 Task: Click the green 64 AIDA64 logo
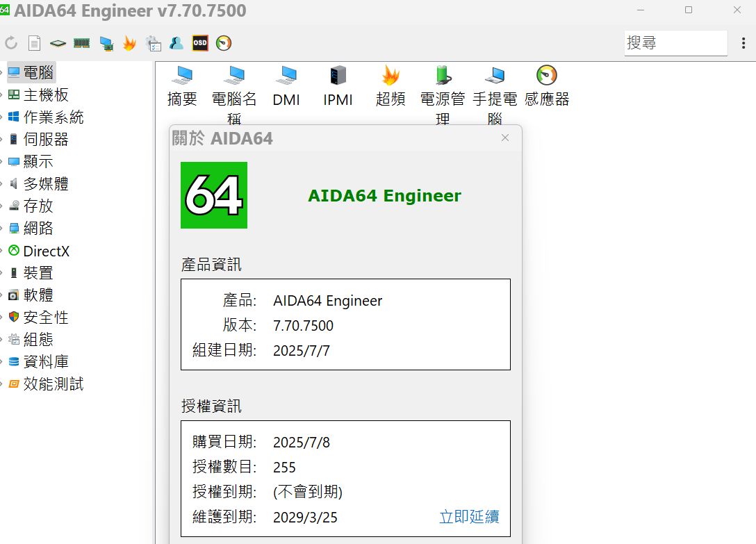tap(214, 195)
